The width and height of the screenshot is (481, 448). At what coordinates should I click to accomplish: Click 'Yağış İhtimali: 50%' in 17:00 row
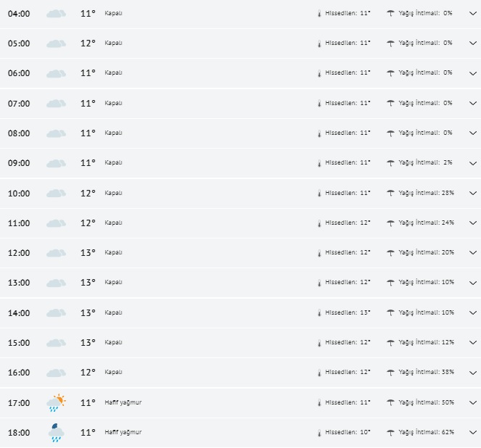[427, 402]
